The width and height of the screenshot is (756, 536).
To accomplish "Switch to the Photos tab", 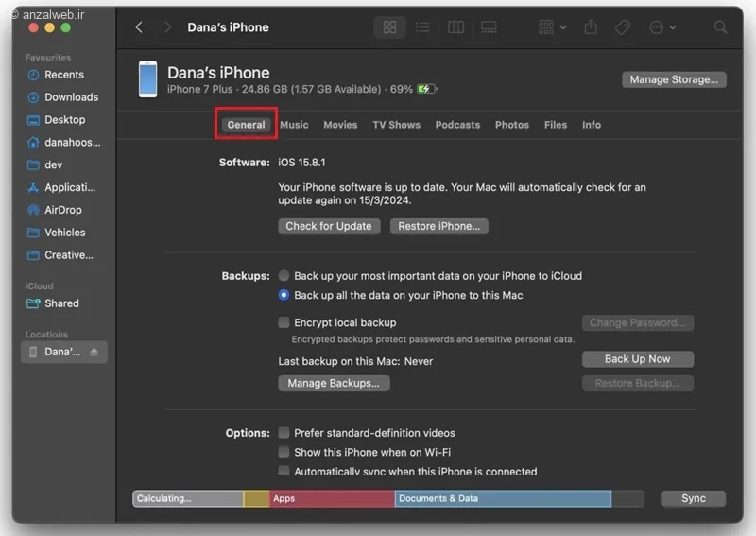I will (x=512, y=125).
